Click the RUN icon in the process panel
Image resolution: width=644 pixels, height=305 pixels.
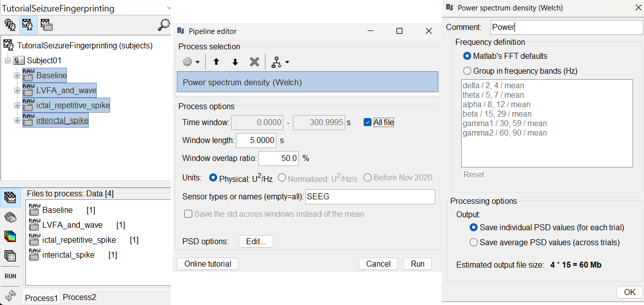pyautogui.click(x=10, y=276)
